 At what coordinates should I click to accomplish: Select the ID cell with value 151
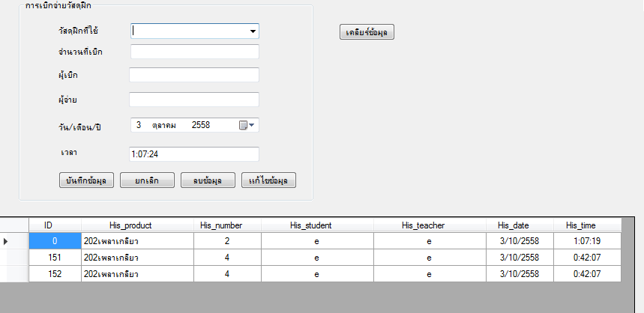55,258
